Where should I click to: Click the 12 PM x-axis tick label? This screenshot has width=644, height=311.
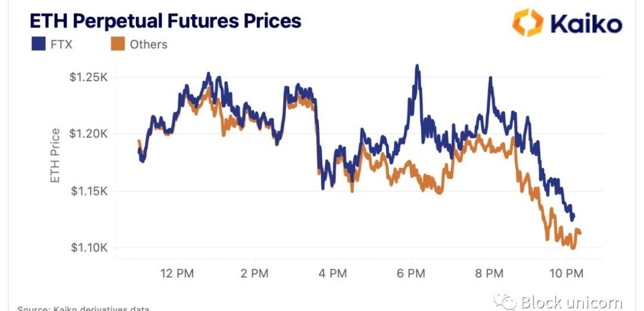click(x=177, y=273)
